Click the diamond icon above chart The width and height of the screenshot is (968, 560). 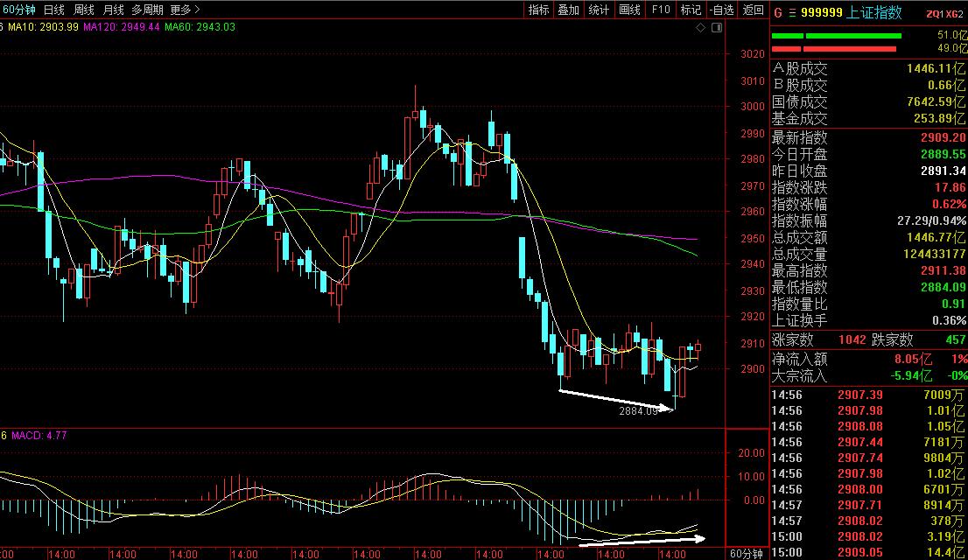(700, 28)
